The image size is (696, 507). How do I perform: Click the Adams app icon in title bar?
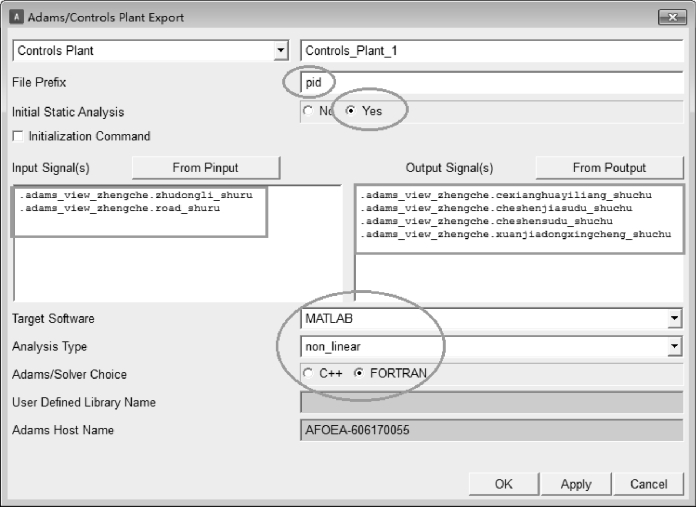point(16,17)
